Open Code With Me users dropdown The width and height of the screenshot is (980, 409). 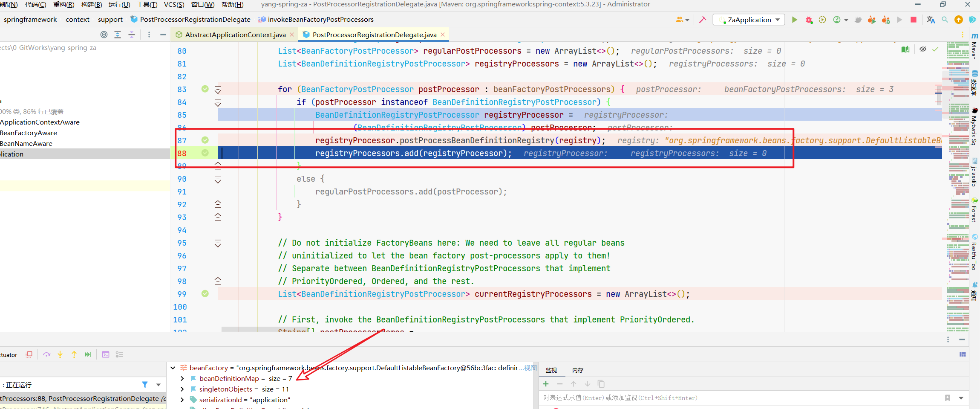coord(682,20)
